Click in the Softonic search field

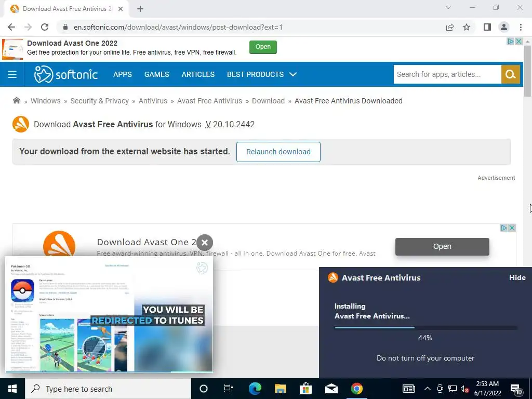click(x=447, y=74)
